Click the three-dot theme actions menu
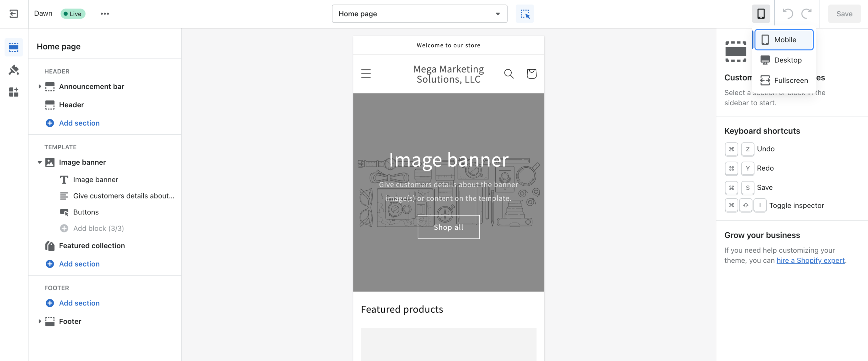The height and width of the screenshot is (361, 868). (105, 14)
